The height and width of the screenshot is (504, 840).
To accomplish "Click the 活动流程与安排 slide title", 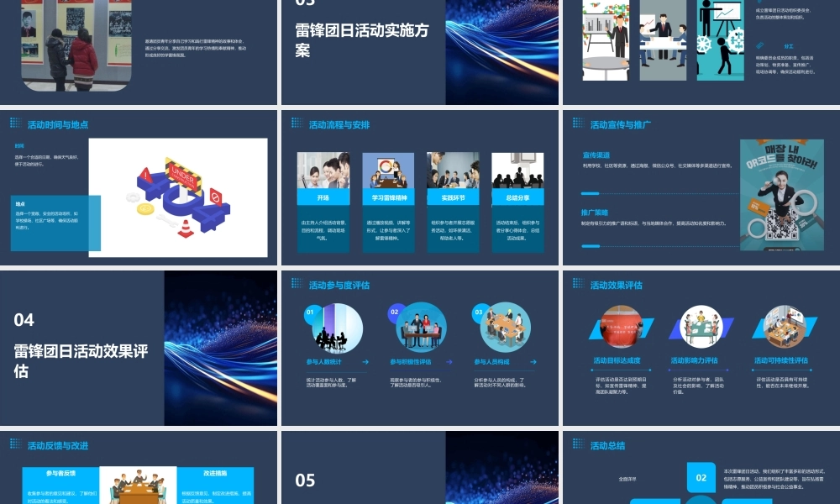I will coord(339,125).
